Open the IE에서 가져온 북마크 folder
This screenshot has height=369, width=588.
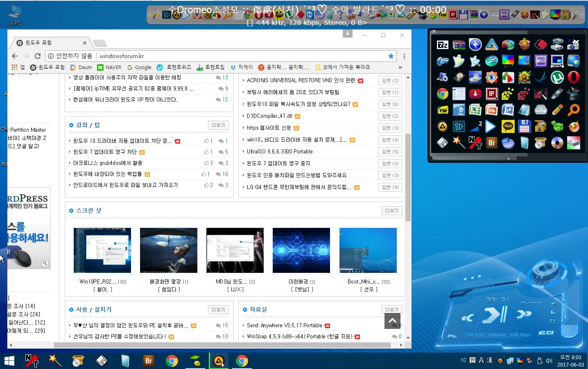tap(343, 67)
